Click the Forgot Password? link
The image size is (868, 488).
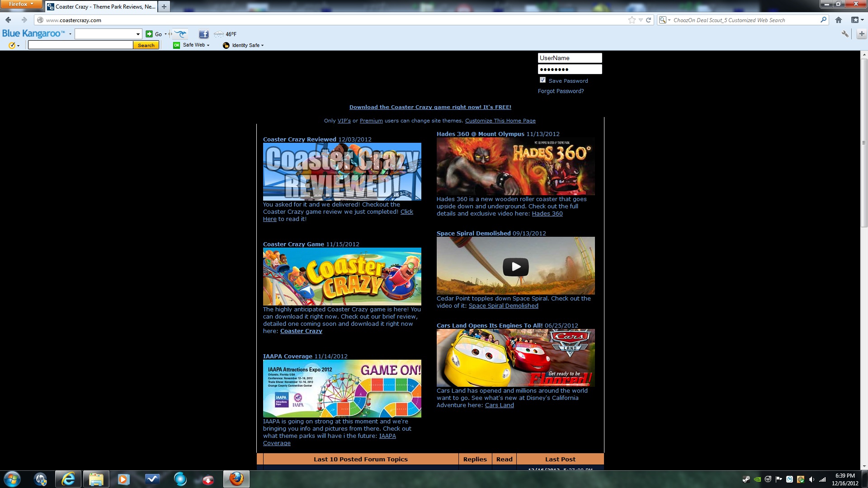click(x=561, y=91)
